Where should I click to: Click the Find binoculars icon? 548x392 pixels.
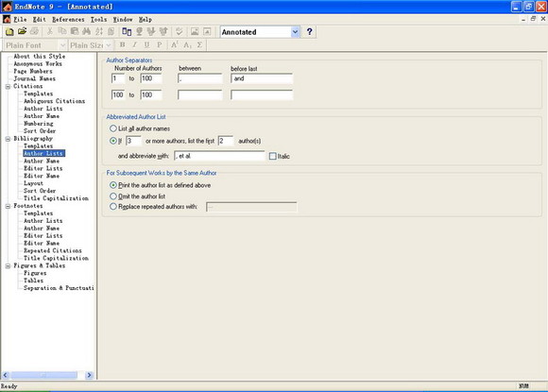pyautogui.click(x=86, y=32)
